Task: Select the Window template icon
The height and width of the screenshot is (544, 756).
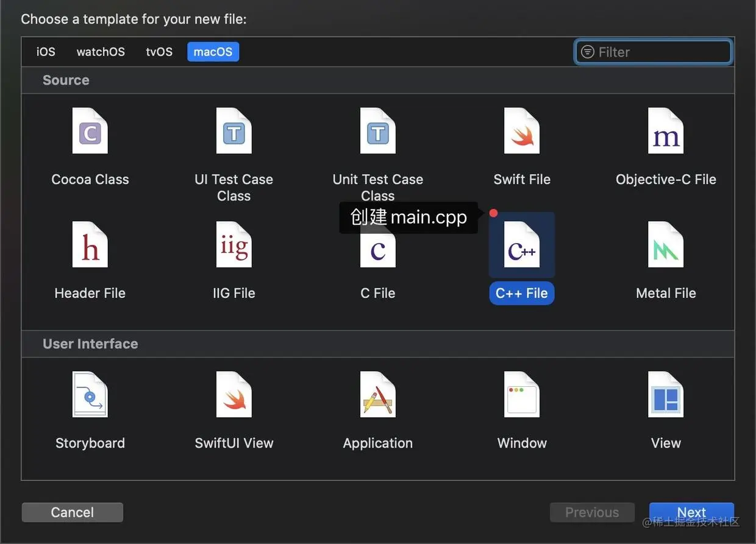Action: click(522, 394)
